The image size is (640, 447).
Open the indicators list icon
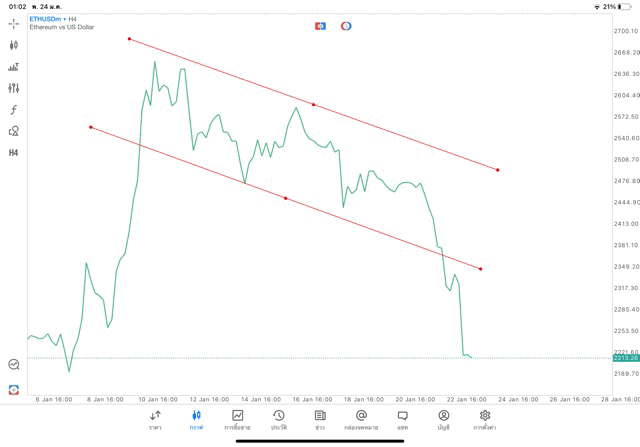click(x=14, y=67)
